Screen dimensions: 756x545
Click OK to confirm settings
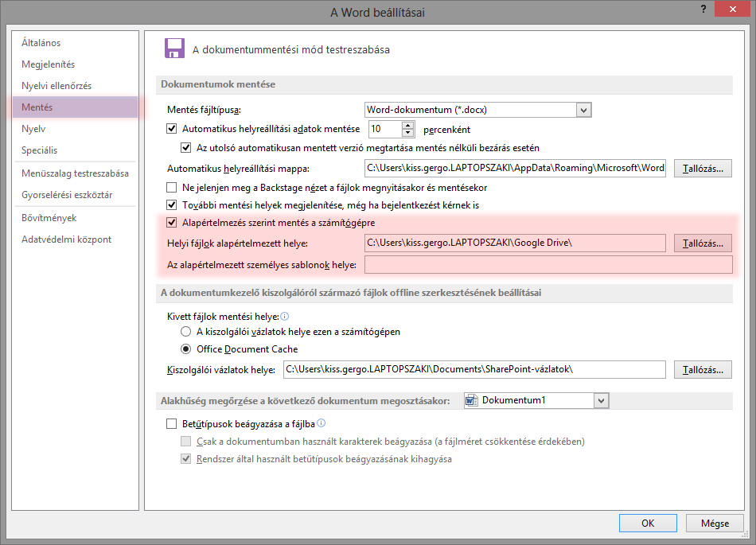tap(648, 523)
